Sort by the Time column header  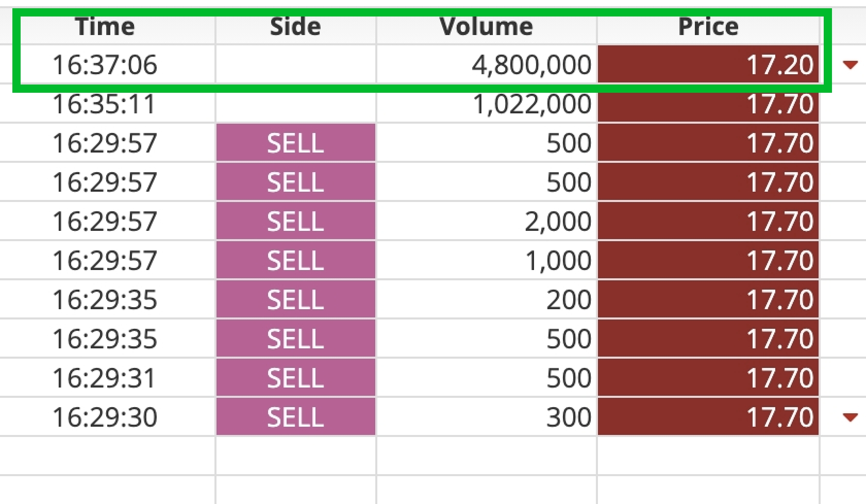pos(105,27)
